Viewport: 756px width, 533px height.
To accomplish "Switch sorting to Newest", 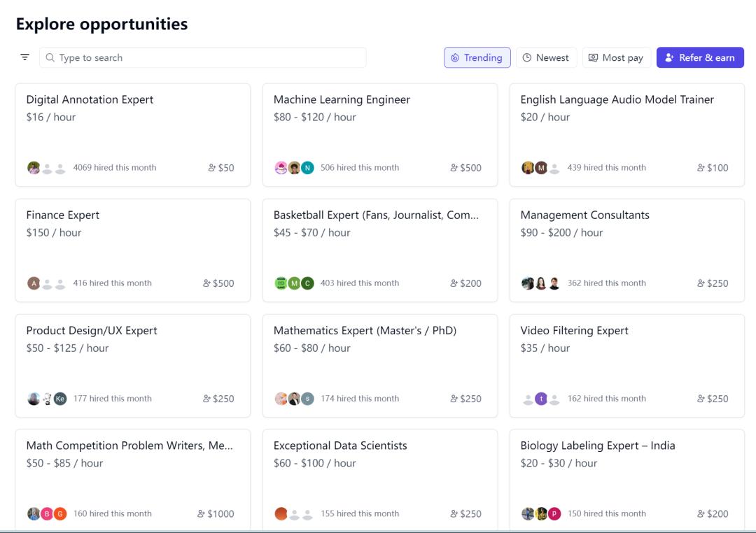I will click(x=545, y=57).
